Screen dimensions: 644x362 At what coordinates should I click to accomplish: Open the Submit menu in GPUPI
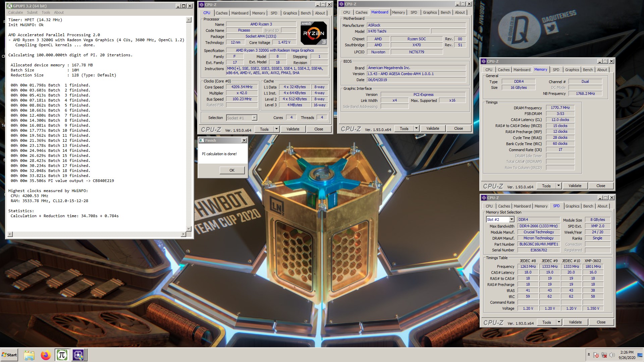32,12
